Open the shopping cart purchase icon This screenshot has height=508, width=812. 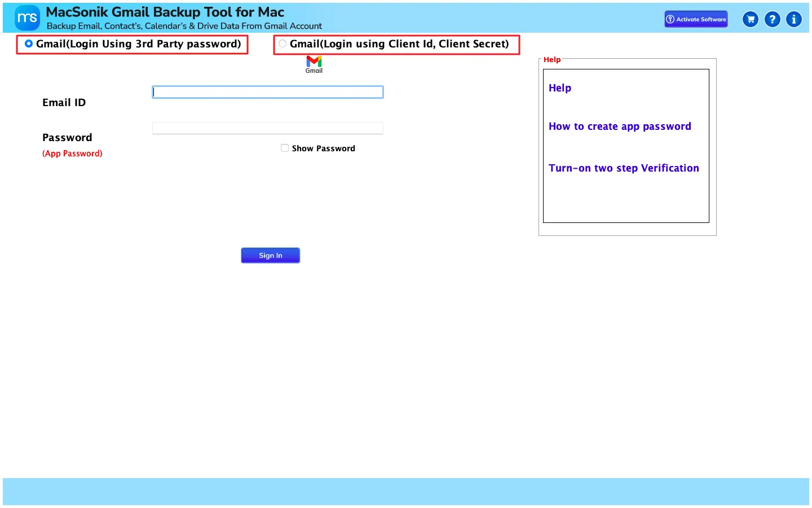tap(751, 19)
